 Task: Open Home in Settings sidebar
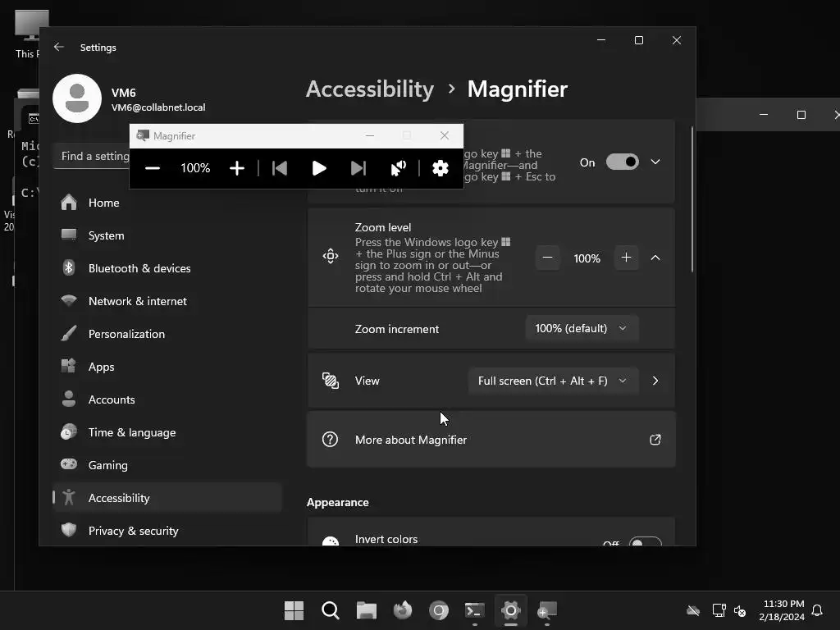pos(167,203)
